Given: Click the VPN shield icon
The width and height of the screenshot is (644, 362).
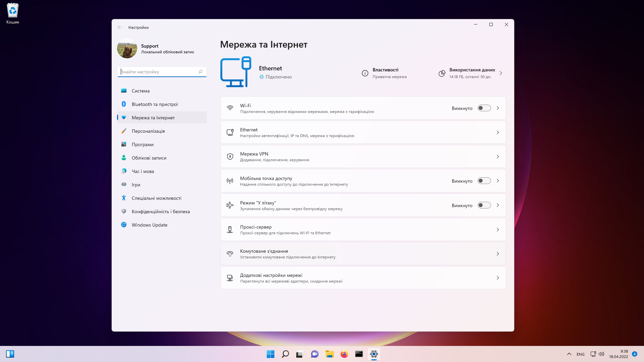Looking at the screenshot, I should coord(230,157).
